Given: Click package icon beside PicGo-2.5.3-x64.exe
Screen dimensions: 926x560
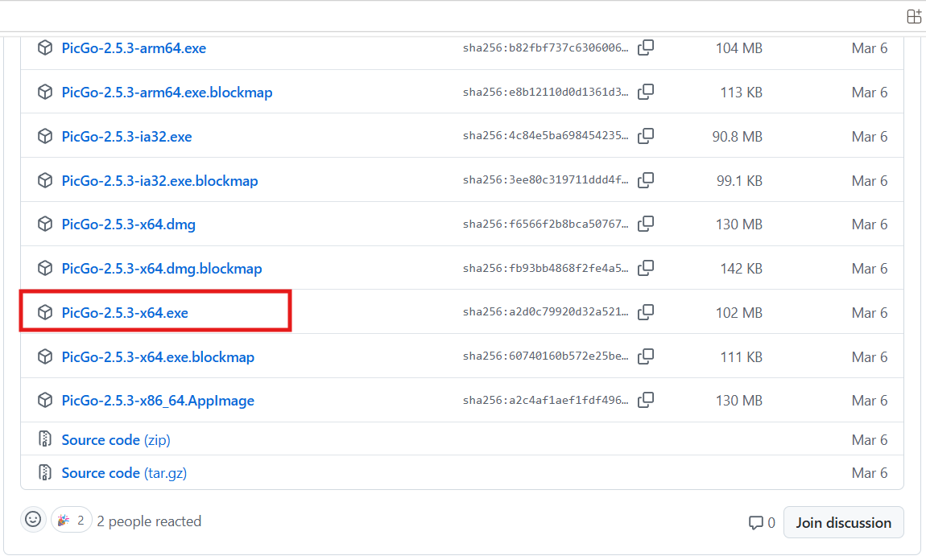Looking at the screenshot, I should (45, 312).
